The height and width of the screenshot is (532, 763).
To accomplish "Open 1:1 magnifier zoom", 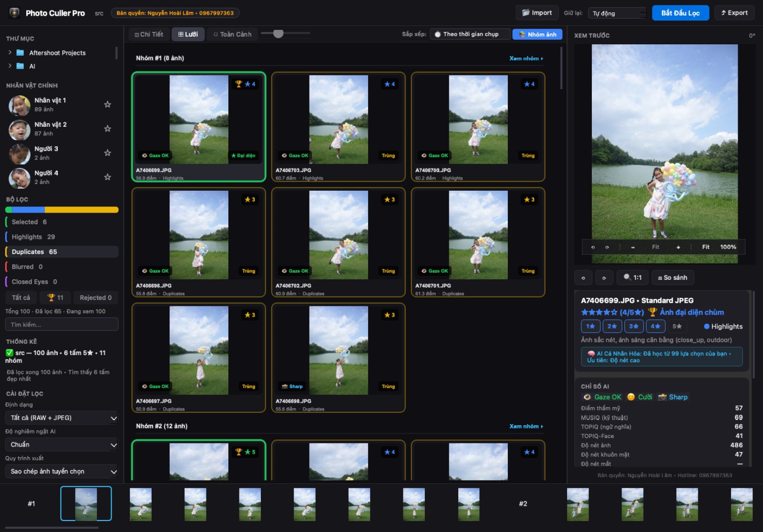I will click(x=632, y=277).
